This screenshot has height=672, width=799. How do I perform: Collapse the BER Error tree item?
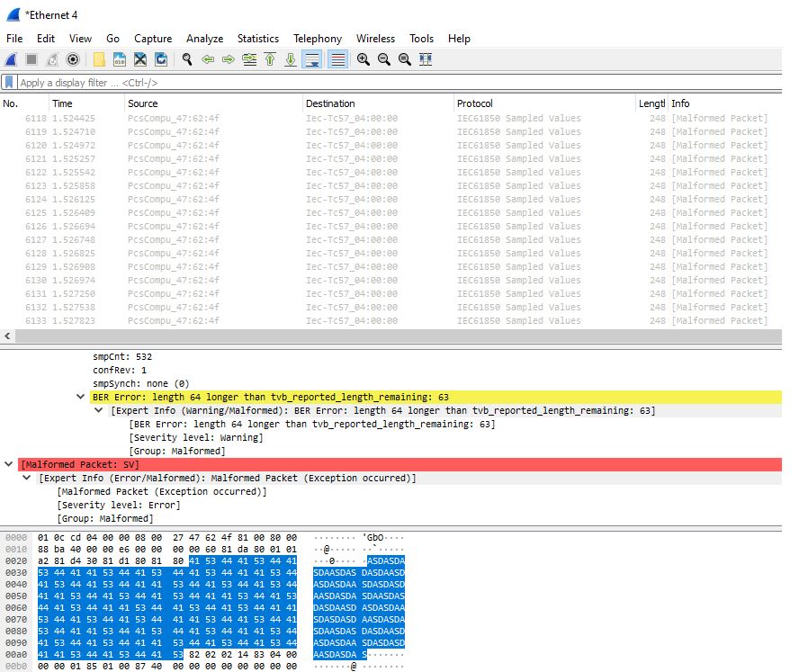pyautogui.click(x=82, y=396)
